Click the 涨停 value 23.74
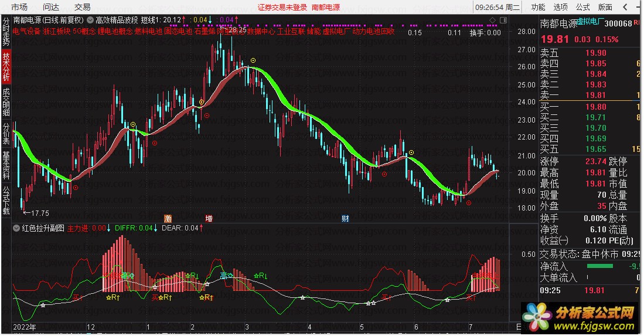The width and height of the screenshot is (644, 336). [x=596, y=161]
